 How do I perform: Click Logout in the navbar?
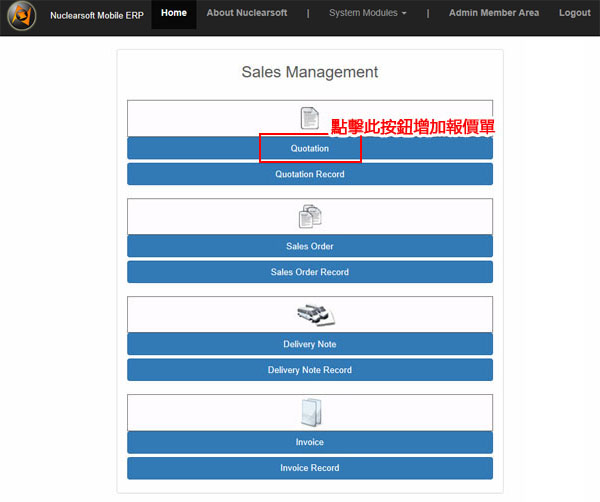(x=574, y=13)
